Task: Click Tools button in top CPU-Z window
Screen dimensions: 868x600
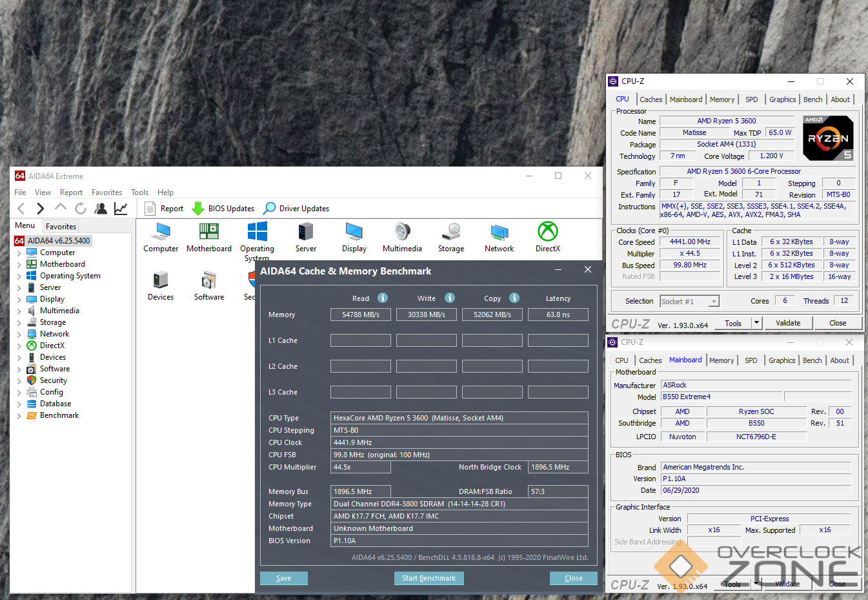Action: coord(733,323)
